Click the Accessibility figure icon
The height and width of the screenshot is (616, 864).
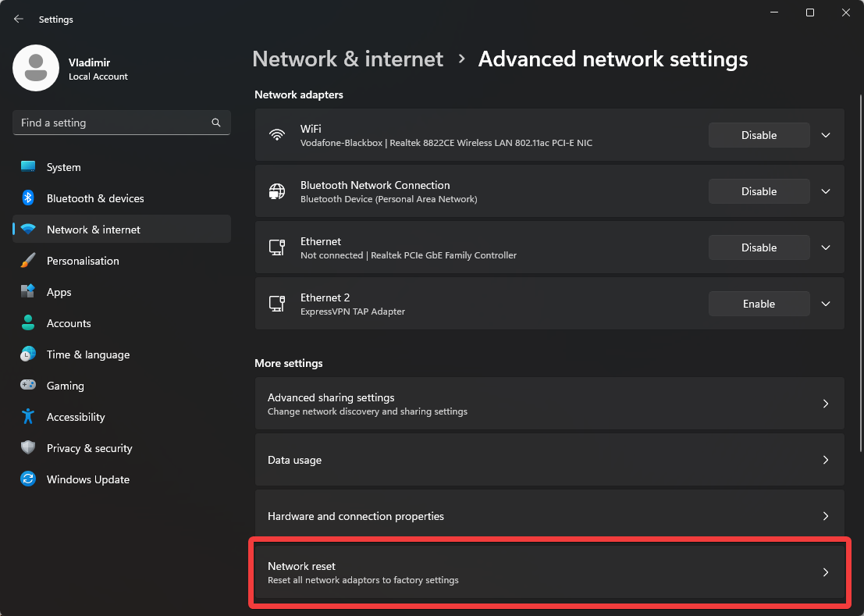click(28, 417)
